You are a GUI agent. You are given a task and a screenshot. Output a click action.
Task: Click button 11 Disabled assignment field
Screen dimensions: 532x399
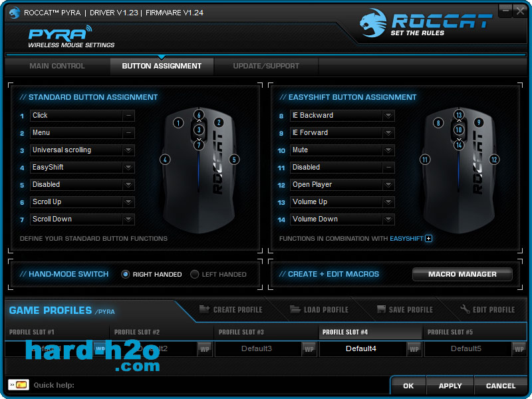(342, 168)
